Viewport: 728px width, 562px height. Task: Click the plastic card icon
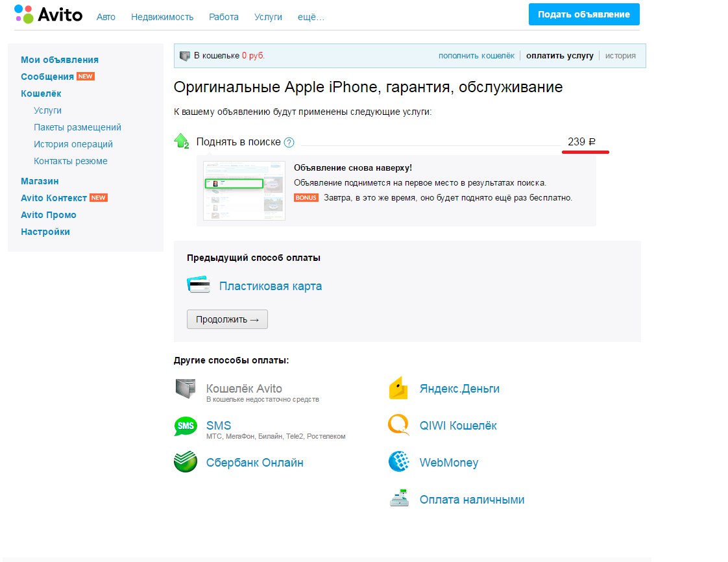[199, 284]
